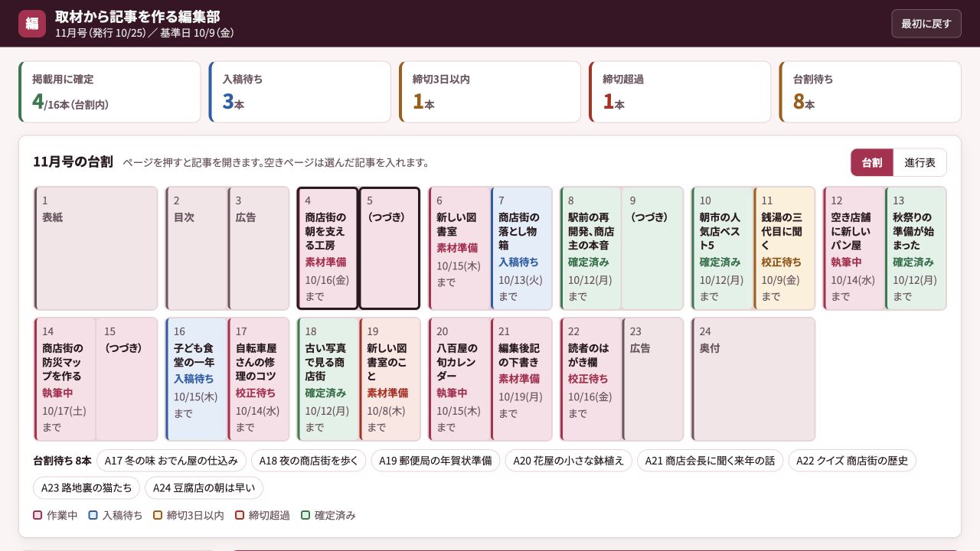Click the 11月号の台割 heading
Viewport: 980px width, 551px height.
coord(73,162)
